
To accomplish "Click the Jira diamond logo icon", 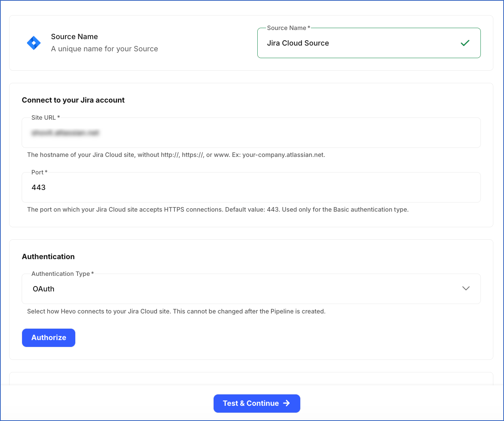I will point(34,43).
